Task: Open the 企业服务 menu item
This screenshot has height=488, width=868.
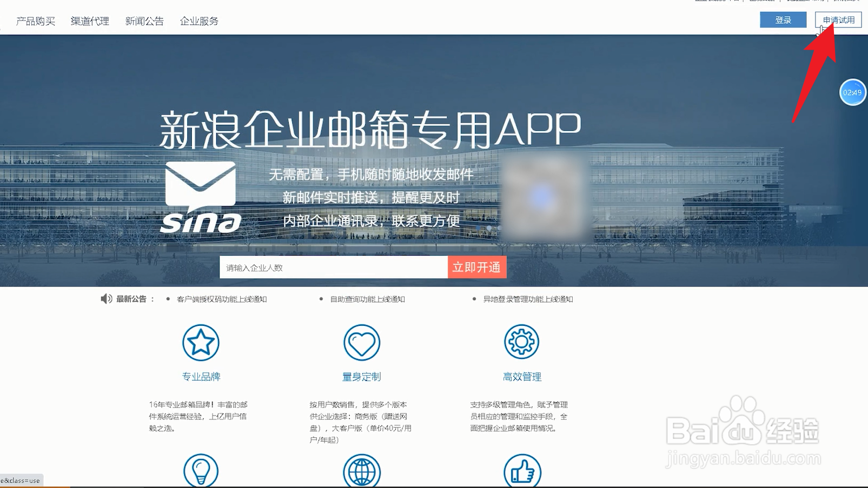Action: coord(199,21)
